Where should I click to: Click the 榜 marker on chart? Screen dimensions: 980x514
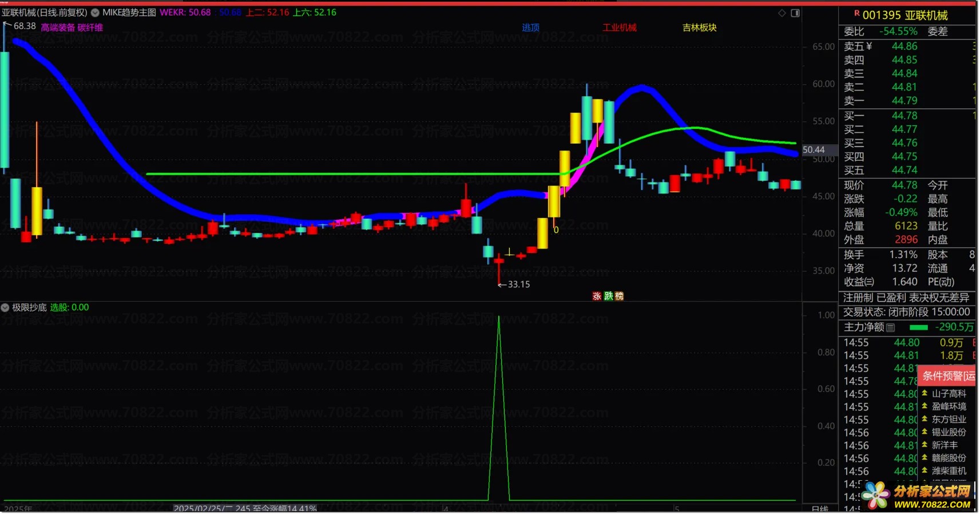[620, 296]
